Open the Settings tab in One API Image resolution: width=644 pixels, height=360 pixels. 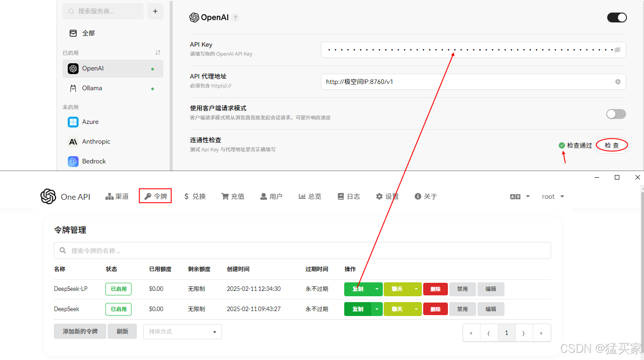387,197
